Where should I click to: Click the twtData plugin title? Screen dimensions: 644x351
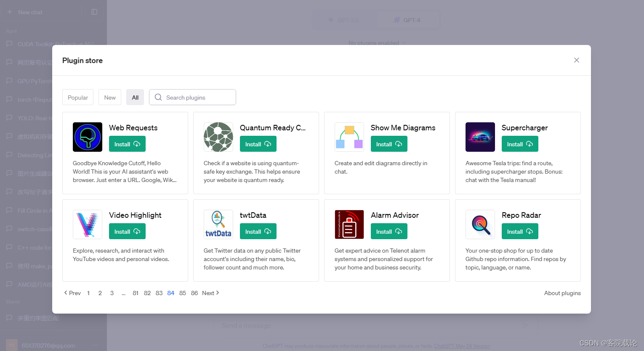(x=253, y=215)
